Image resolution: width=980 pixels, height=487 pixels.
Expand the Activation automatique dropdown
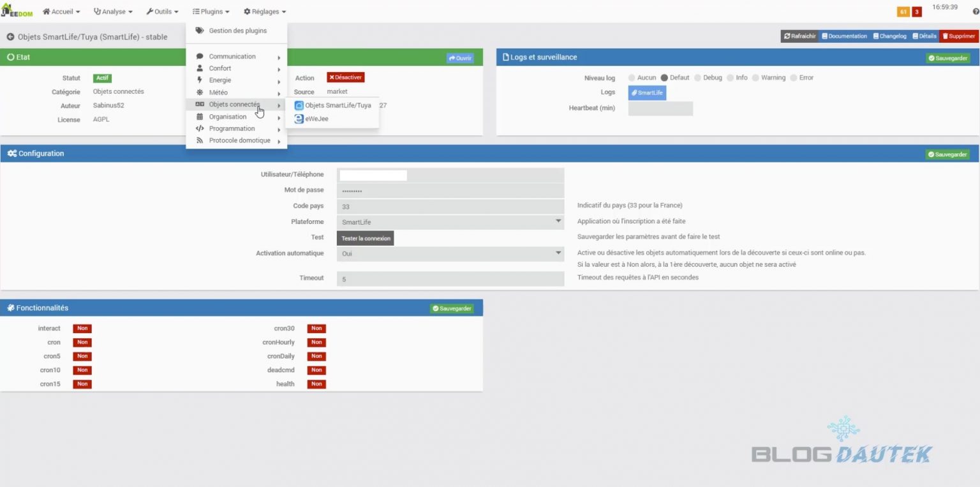click(450, 253)
